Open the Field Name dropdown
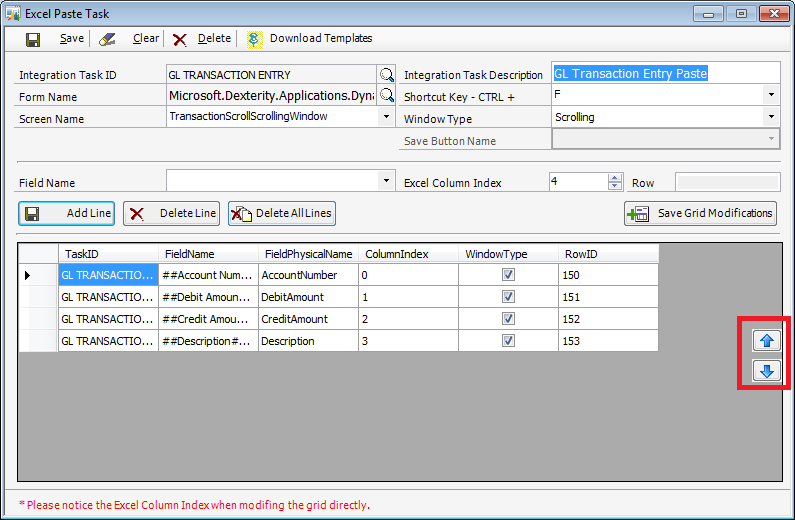 coord(386,180)
